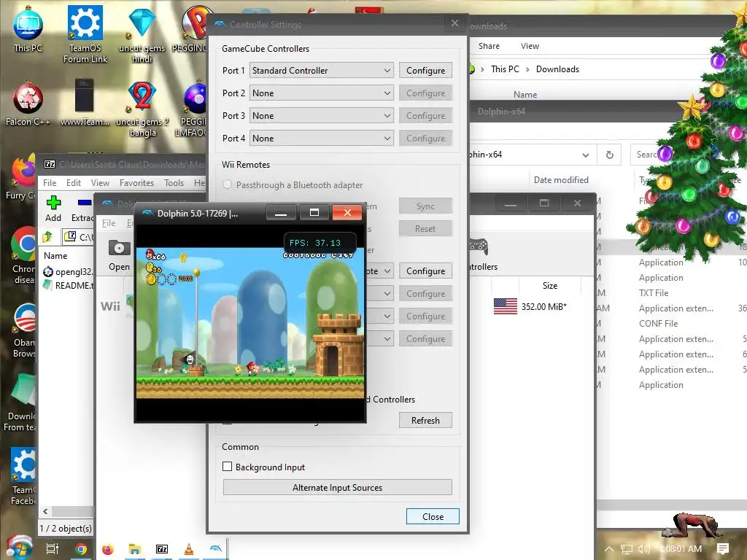Open www.Team... desktop file icon
747x560 pixels.
[85, 102]
